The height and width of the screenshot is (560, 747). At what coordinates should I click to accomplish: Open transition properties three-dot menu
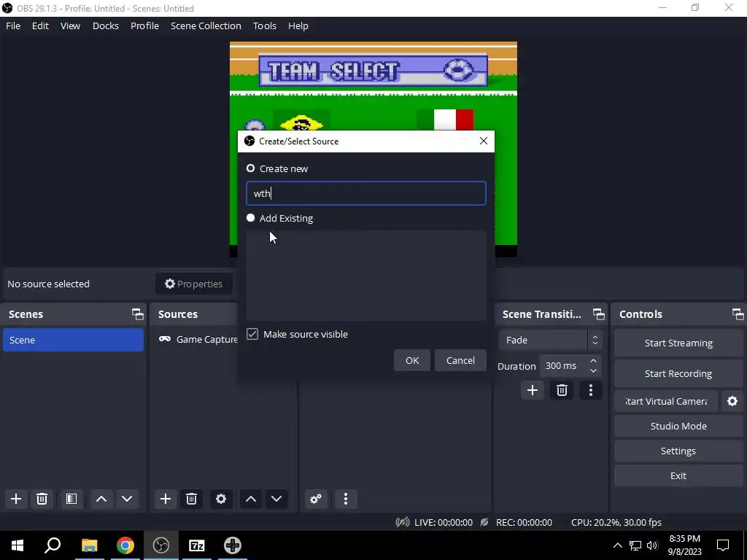pos(591,391)
